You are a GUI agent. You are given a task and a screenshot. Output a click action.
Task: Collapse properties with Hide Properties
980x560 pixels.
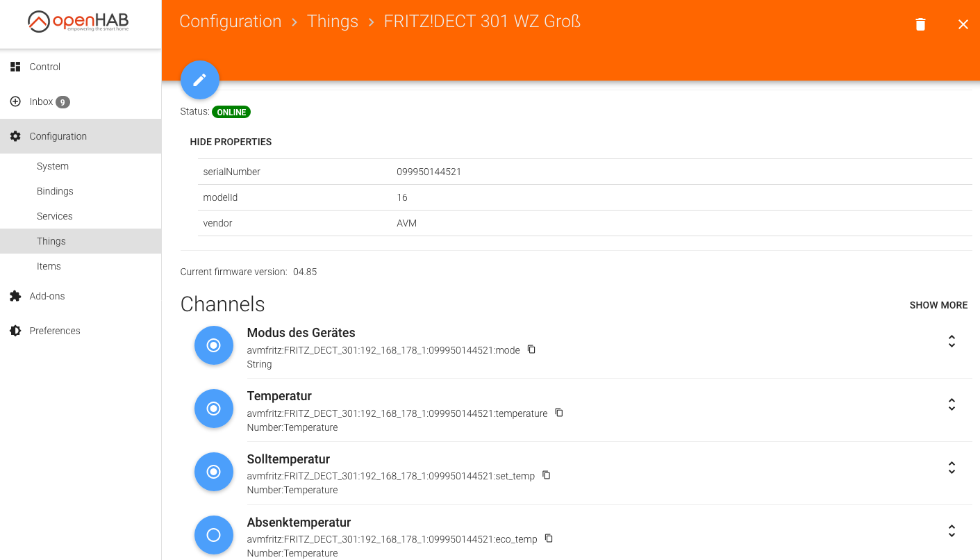click(x=231, y=142)
